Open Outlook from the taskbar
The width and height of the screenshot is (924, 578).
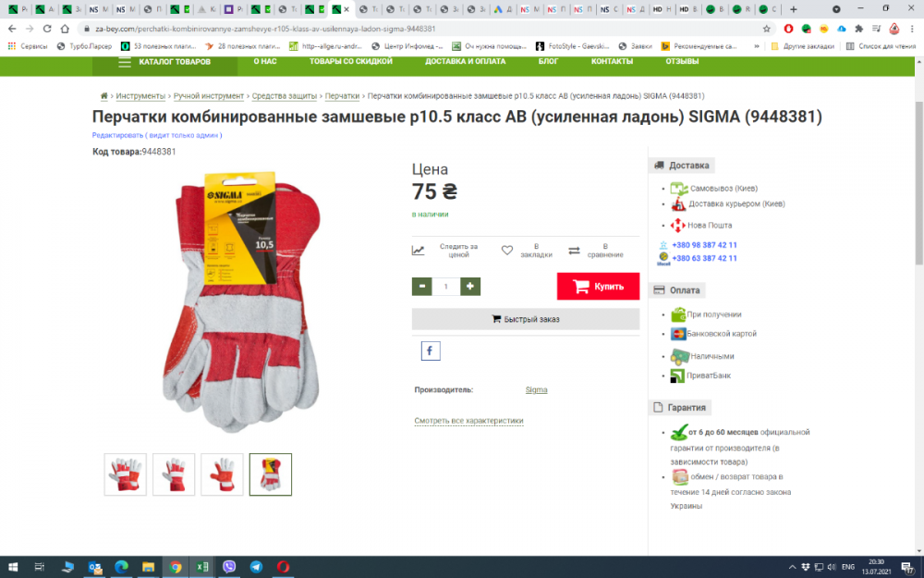click(x=94, y=568)
